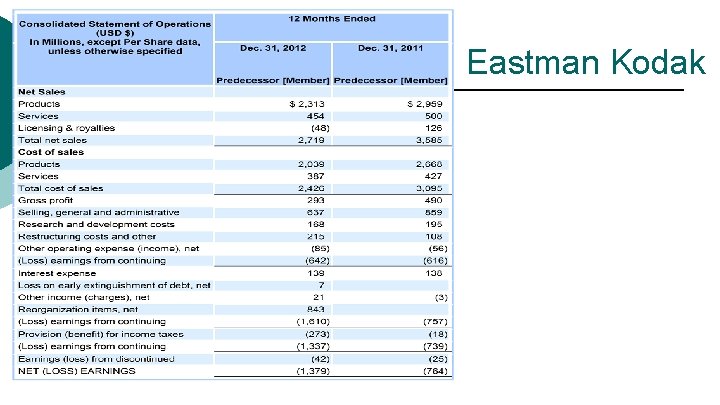Click the '(48)' licensing value

point(320,128)
